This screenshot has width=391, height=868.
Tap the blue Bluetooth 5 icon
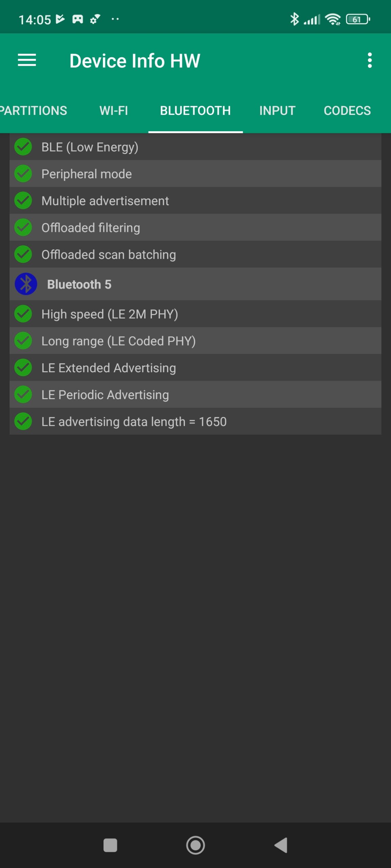[26, 284]
